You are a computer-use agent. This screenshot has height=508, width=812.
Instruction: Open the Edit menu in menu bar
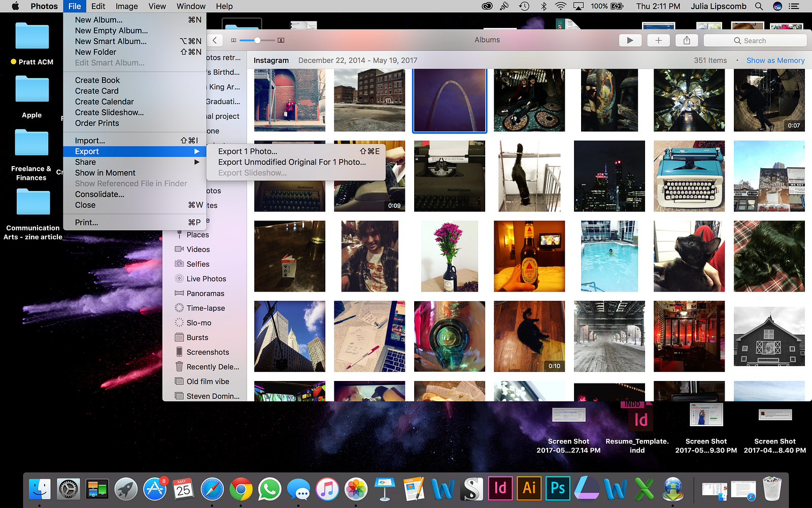click(98, 6)
